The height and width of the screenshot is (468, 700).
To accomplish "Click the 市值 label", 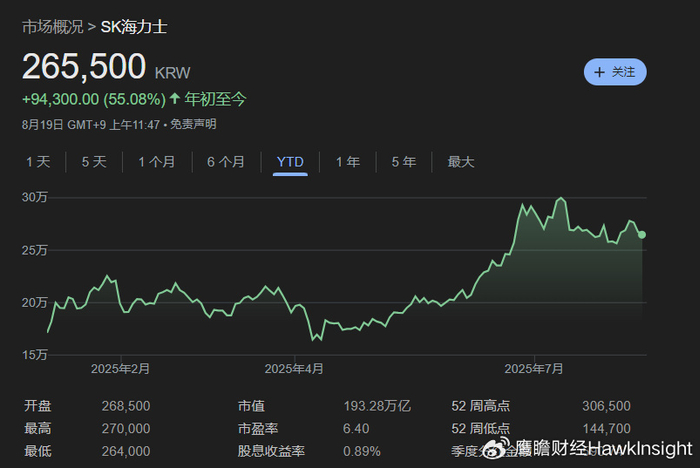I will [x=251, y=406].
